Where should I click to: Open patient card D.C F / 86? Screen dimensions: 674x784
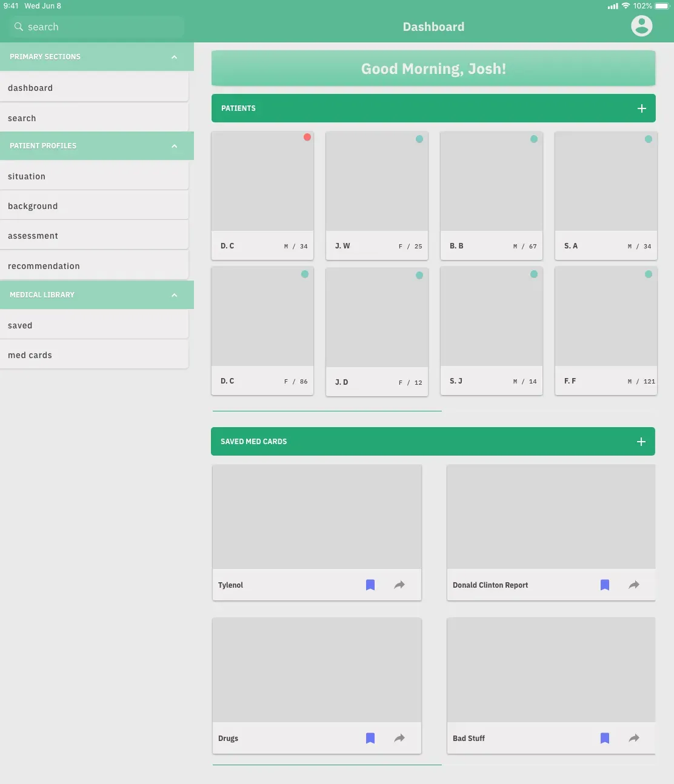pyautogui.click(x=262, y=331)
